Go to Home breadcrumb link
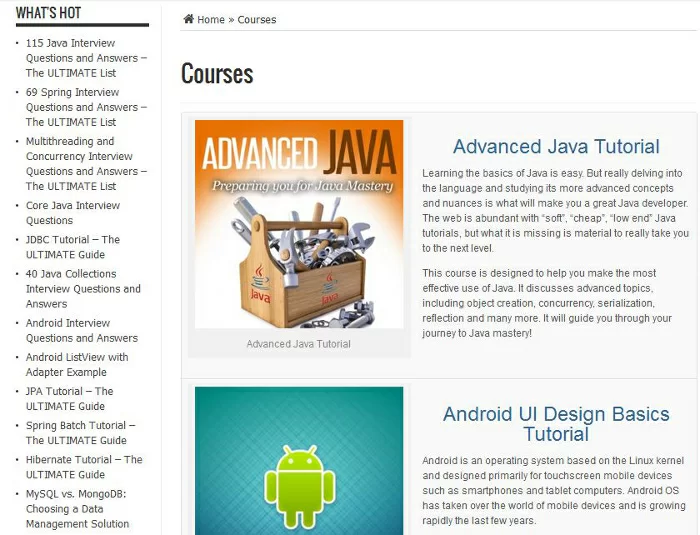 pos(211,20)
